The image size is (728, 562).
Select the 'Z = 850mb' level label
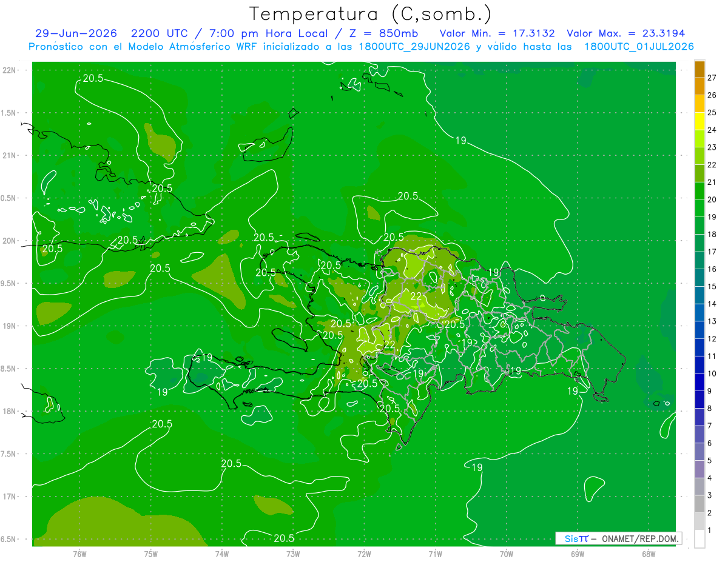click(382, 33)
